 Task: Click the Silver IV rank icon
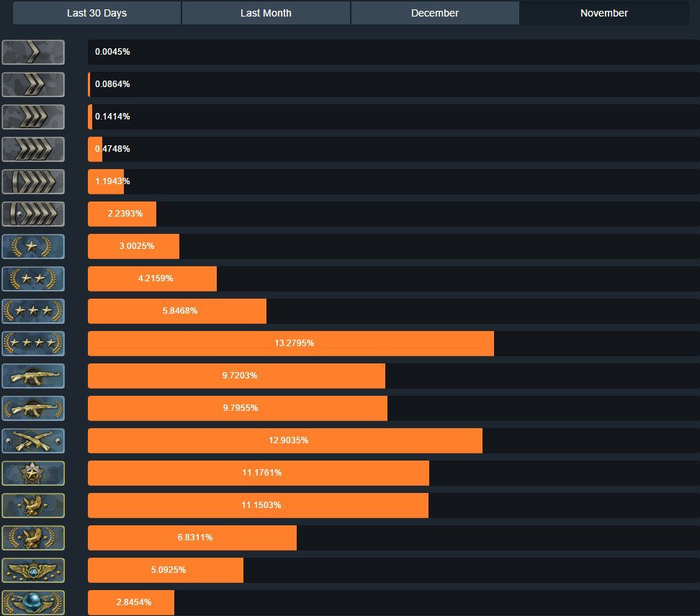click(33, 150)
